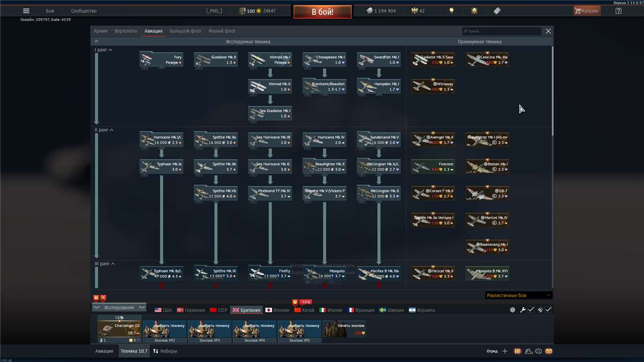Click the help question mark icon

click(x=618, y=11)
